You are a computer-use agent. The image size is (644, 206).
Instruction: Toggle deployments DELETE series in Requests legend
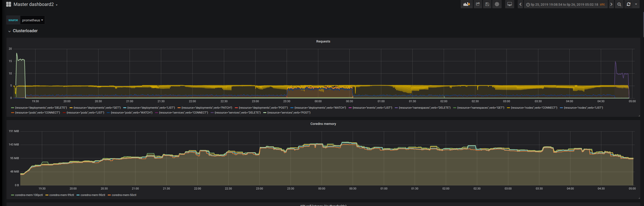(x=41, y=108)
